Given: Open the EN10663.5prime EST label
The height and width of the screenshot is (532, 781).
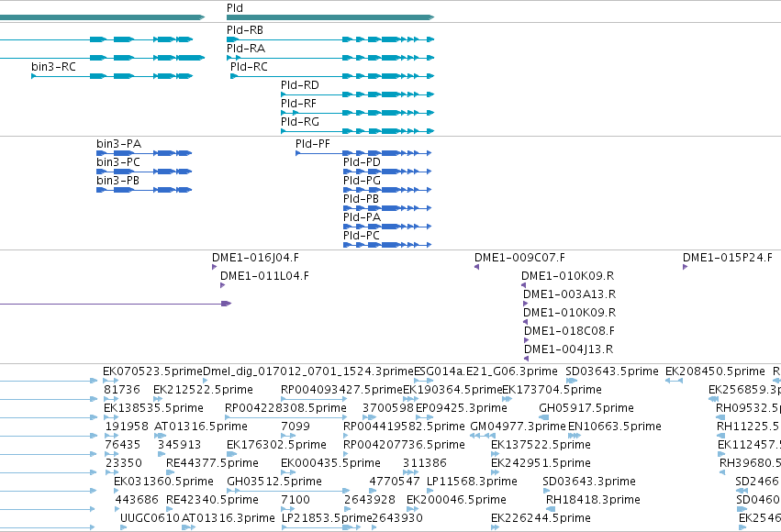Looking at the screenshot, I should pyautogui.click(x=615, y=427).
